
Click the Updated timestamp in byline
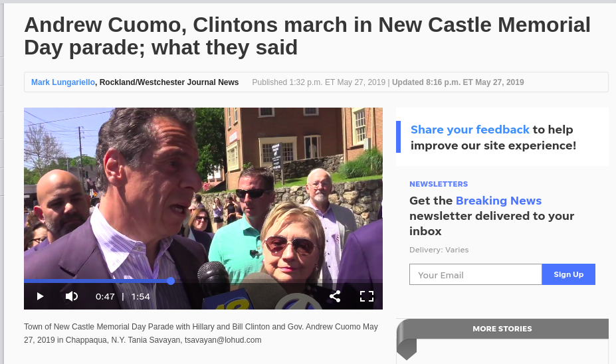[458, 82]
